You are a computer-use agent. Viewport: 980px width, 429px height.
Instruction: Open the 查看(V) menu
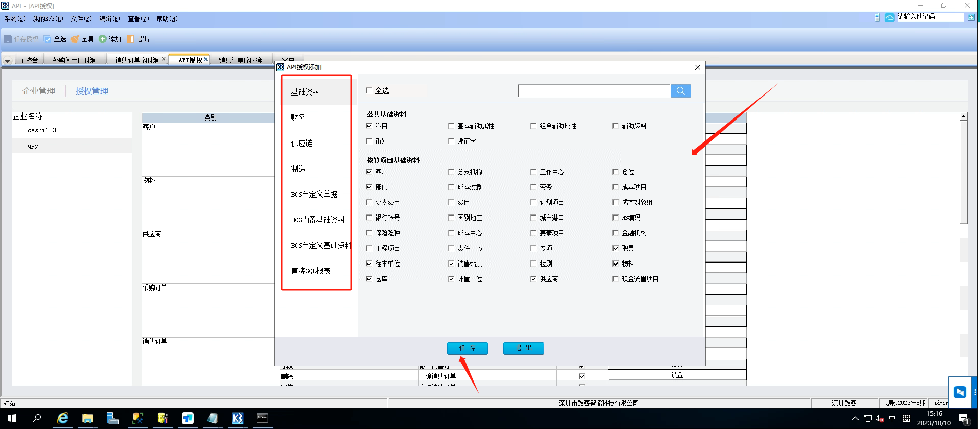click(138, 19)
